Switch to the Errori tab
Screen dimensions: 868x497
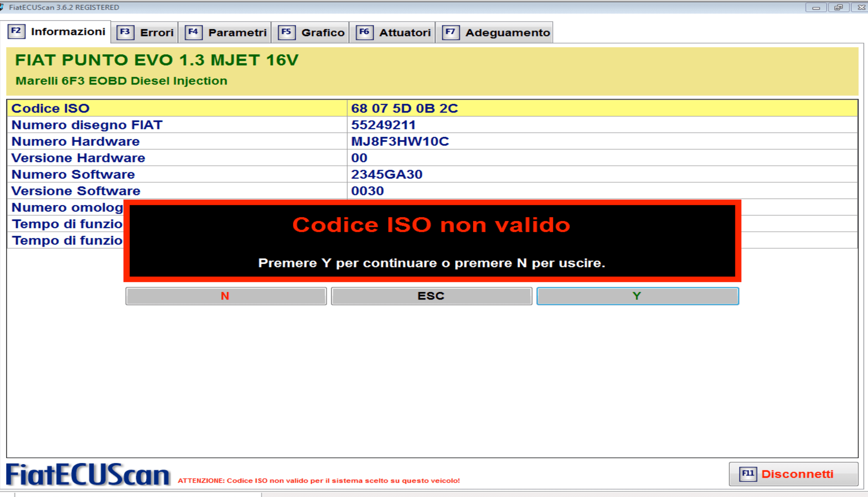pos(157,33)
